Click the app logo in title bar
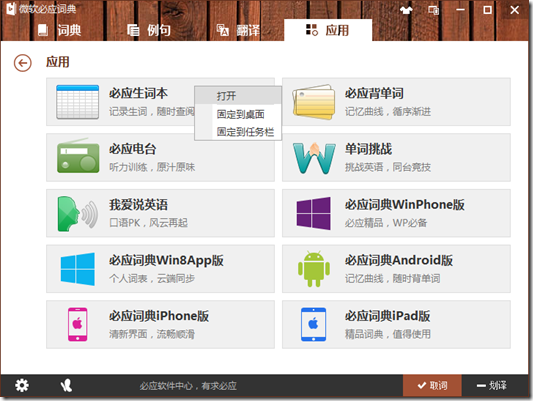 pyautogui.click(x=11, y=9)
